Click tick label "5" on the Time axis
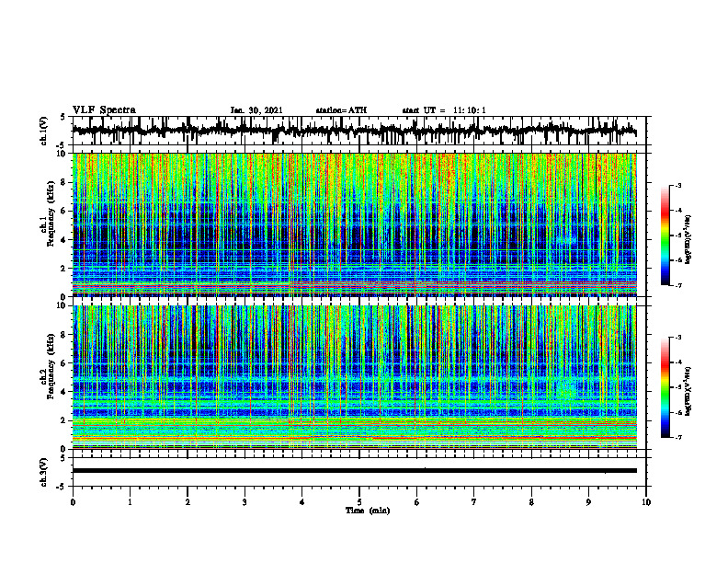The height and width of the screenshot is (563, 728). (x=359, y=502)
